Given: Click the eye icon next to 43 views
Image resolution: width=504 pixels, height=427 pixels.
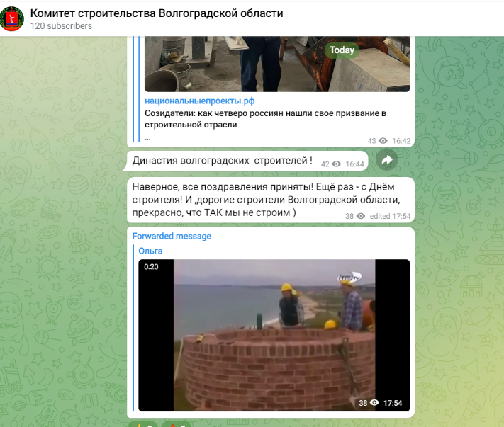Looking at the screenshot, I should (383, 141).
